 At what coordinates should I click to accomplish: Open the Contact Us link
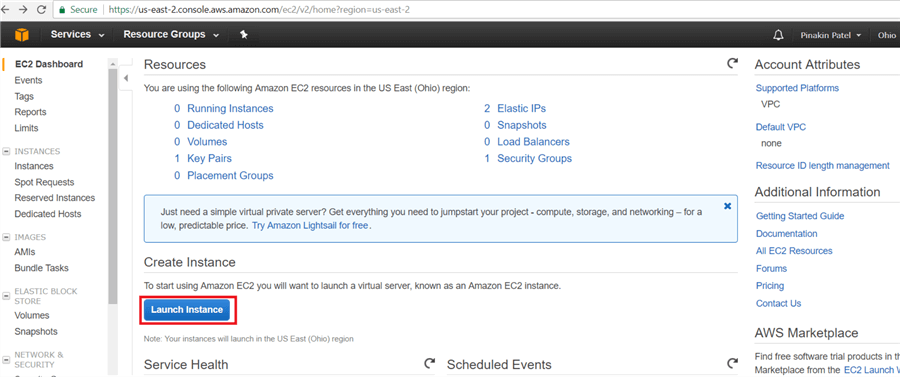click(778, 304)
